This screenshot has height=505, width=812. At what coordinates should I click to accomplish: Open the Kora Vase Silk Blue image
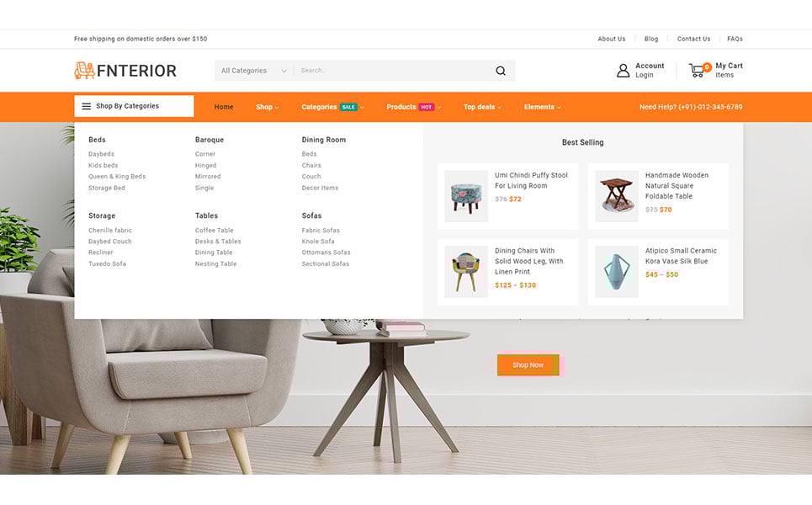[616, 272]
